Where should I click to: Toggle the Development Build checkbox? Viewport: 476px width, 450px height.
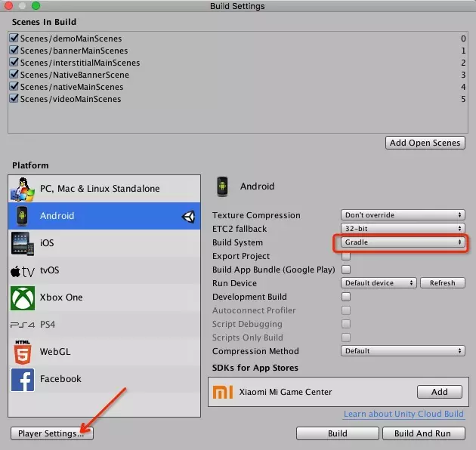point(346,297)
